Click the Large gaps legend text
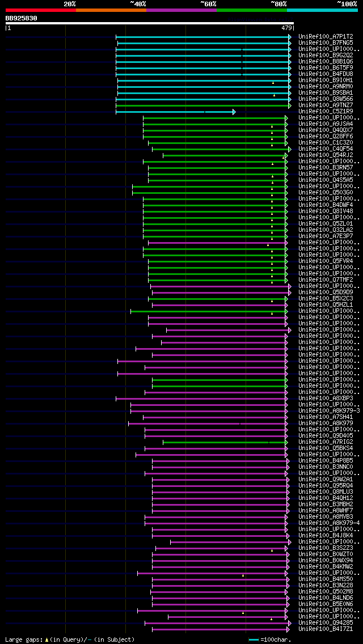363x644 pixels. point(70,639)
